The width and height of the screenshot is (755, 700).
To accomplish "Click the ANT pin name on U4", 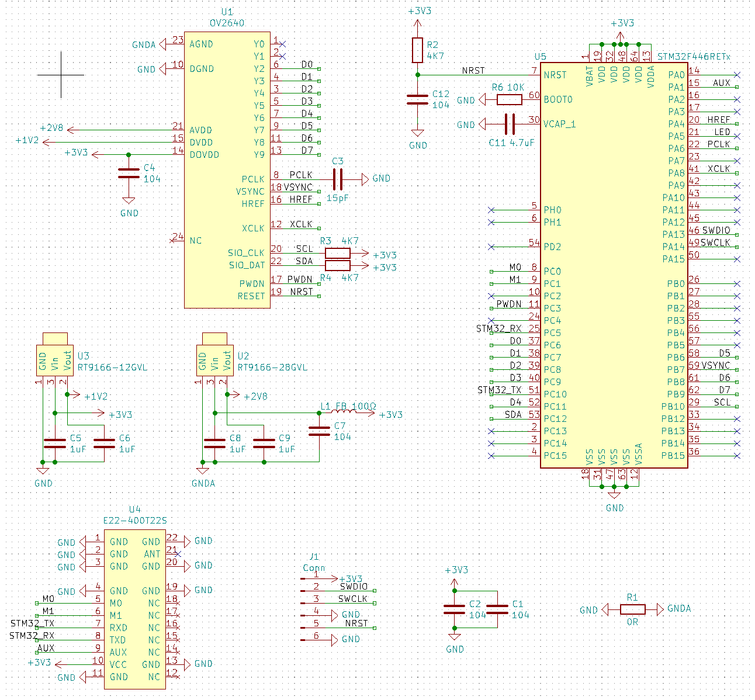I will click(x=152, y=554).
